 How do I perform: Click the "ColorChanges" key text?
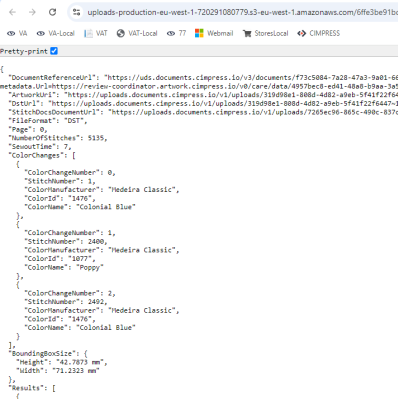point(36,155)
